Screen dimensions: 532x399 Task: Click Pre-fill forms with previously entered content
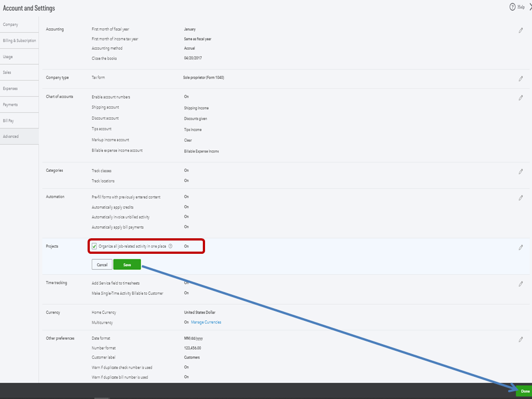tap(126, 197)
